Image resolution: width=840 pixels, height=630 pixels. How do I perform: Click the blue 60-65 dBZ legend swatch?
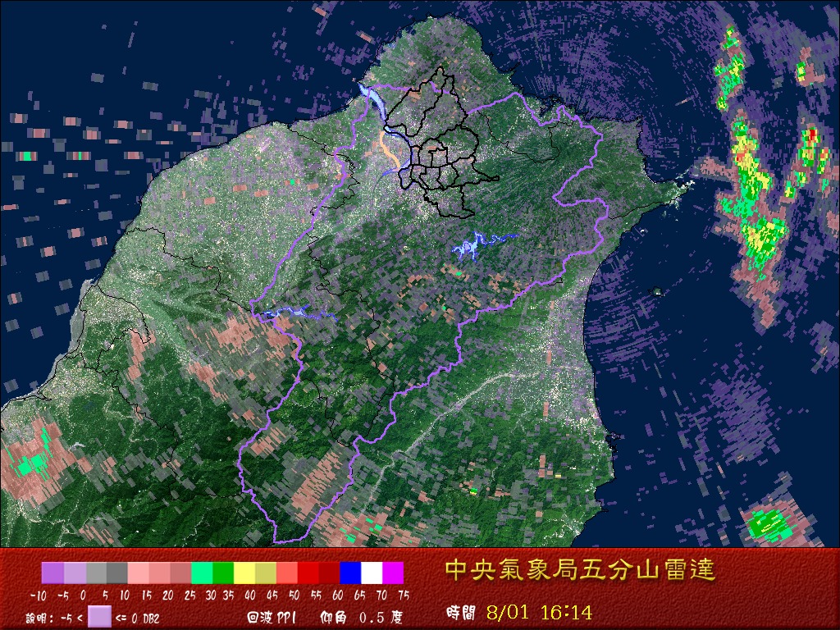(x=350, y=573)
